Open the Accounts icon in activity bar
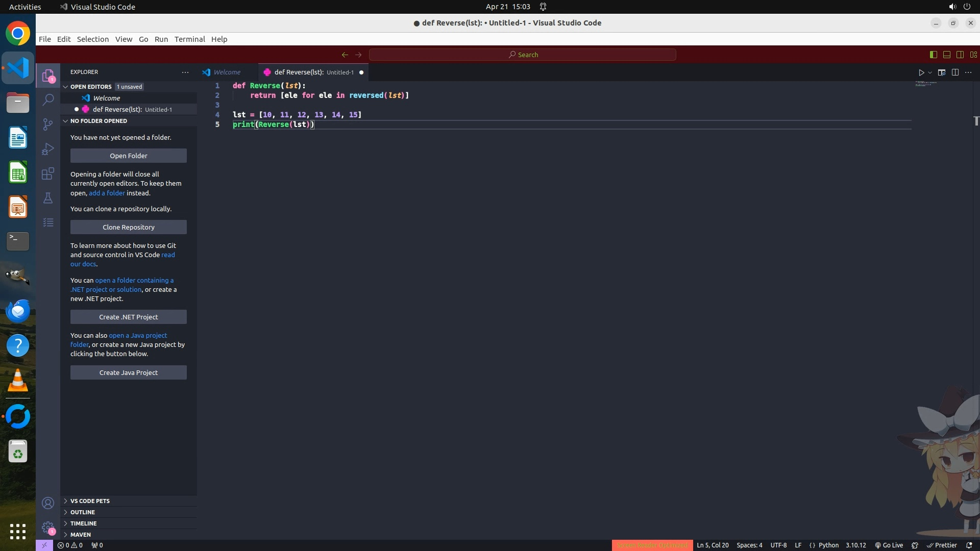 (48, 503)
